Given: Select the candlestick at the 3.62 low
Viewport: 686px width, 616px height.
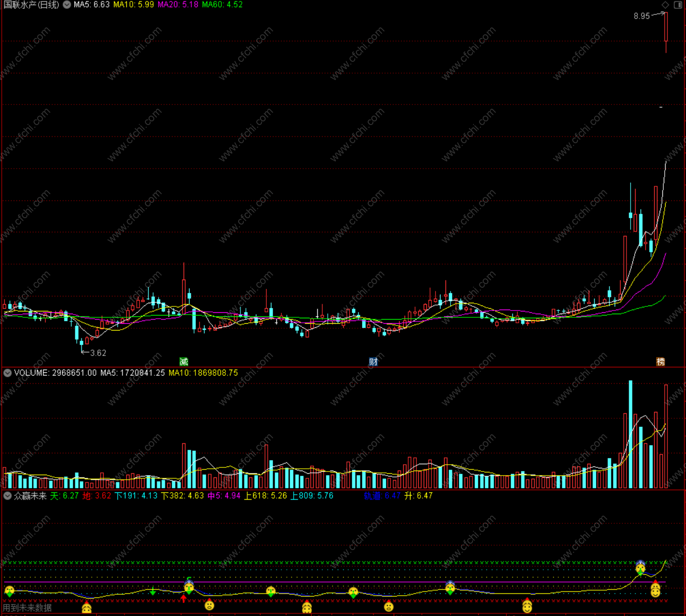Looking at the screenshot, I should click(82, 345).
